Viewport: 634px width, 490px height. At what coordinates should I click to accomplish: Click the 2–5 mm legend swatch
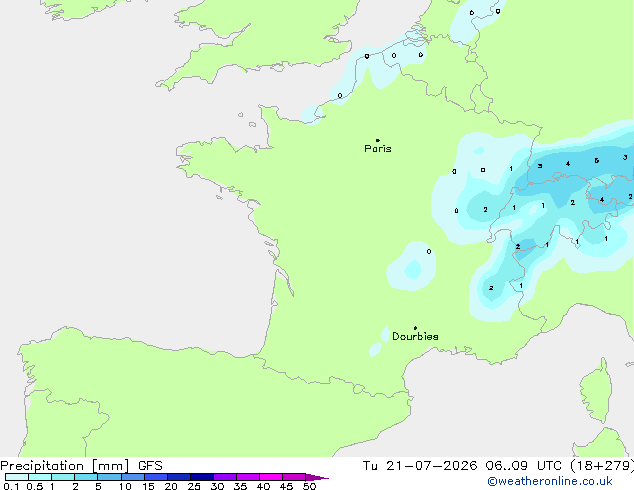[x=86, y=477]
